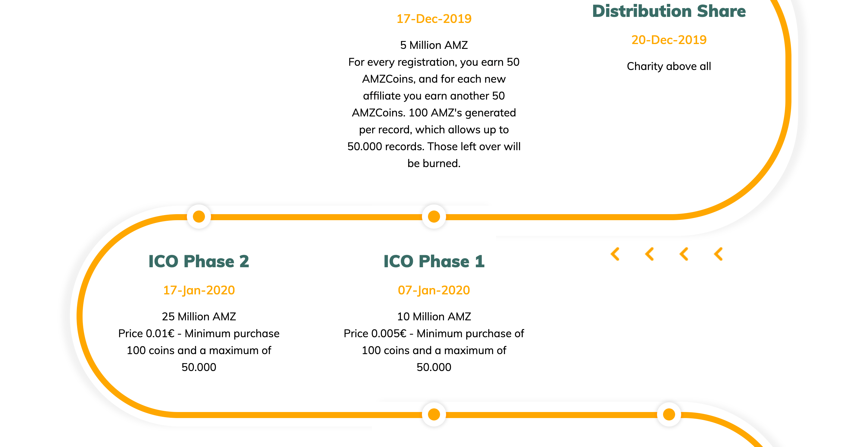Select the ICO Phase 2 timeline dot

click(199, 217)
